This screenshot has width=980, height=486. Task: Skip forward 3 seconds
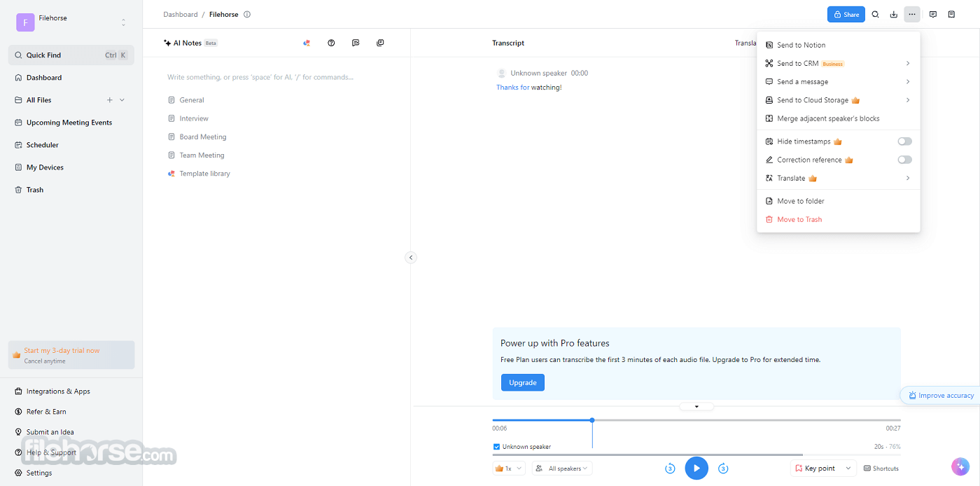tap(723, 468)
